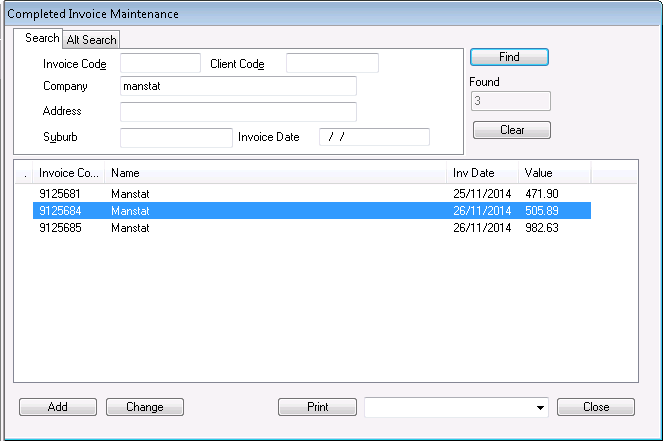The image size is (663, 441).
Task: Sort list by Value column header
Action: [x=555, y=173]
